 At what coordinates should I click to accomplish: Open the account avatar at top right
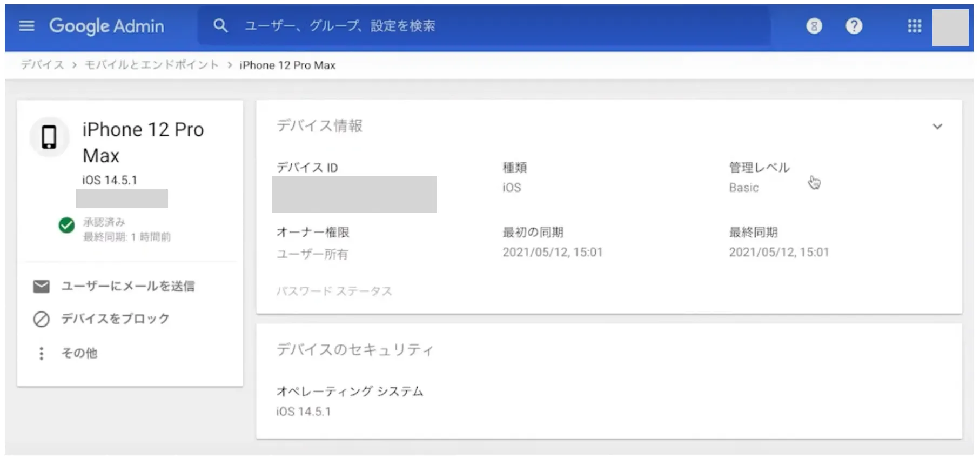point(950,27)
